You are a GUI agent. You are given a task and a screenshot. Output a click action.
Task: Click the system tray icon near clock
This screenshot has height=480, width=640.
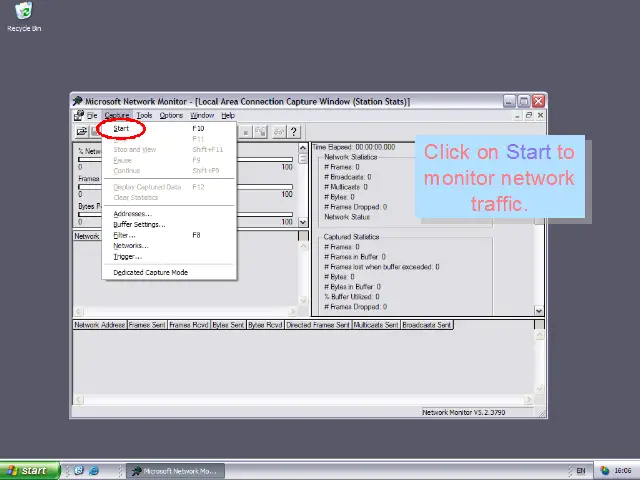coord(604,471)
